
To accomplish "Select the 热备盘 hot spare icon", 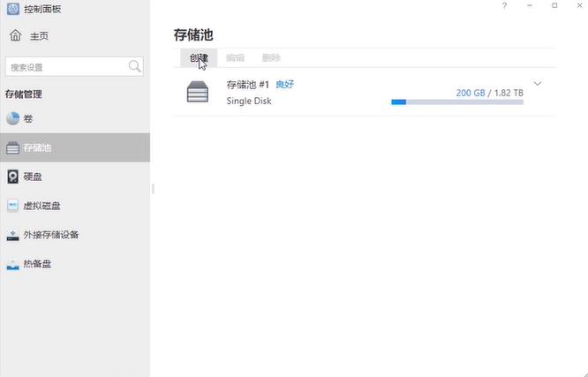I will click(13, 264).
